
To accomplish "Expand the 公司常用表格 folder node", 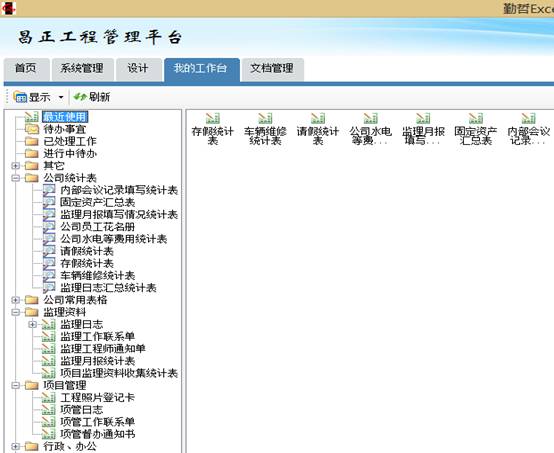I will click(15, 300).
